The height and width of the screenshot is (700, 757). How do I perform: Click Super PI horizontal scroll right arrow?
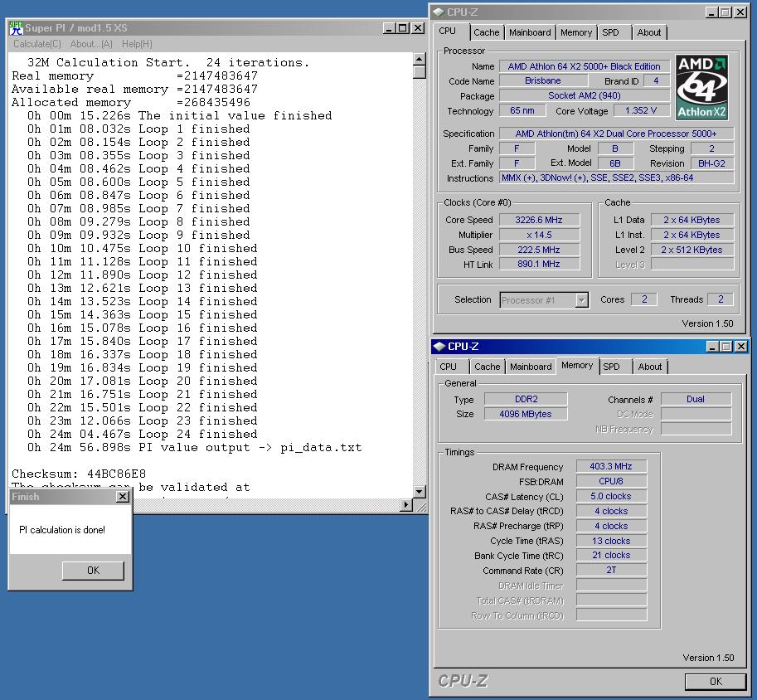(x=406, y=505)
